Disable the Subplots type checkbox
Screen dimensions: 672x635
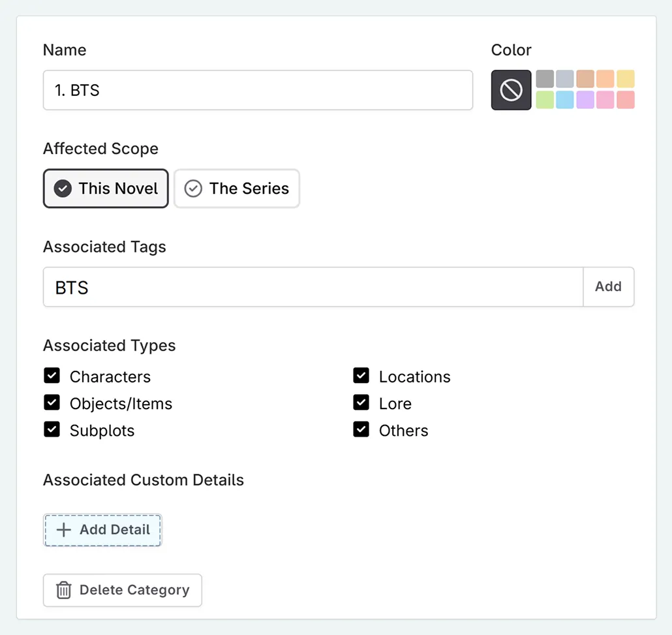click(52, 429)
